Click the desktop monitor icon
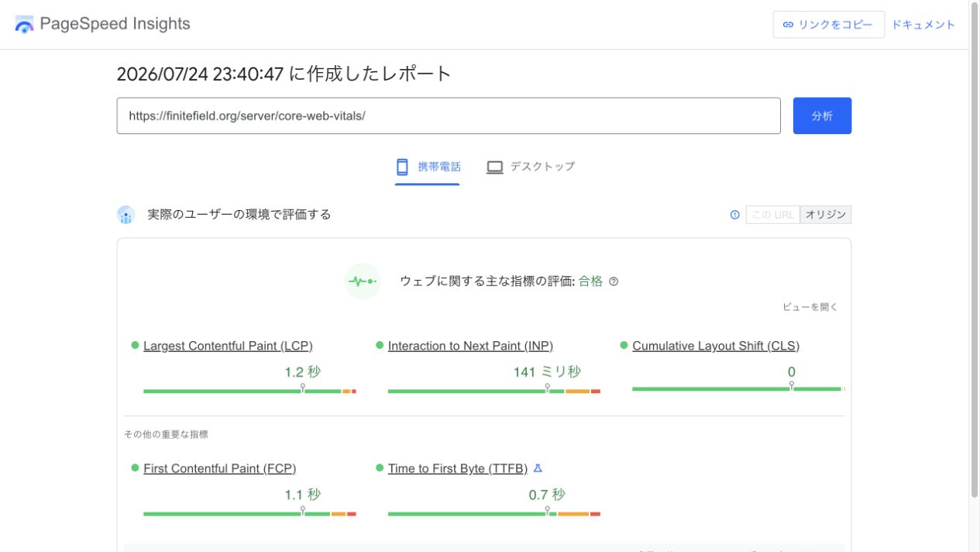 point(495,167)
